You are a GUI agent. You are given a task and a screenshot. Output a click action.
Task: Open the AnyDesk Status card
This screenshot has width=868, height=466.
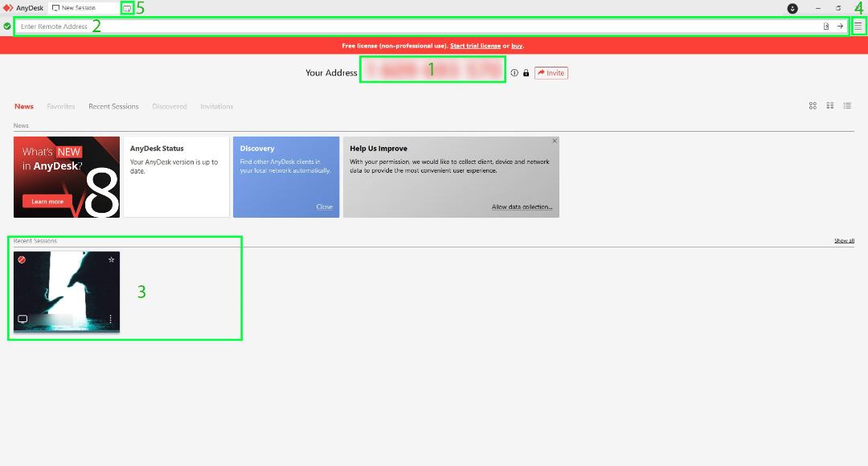(176, 177)
